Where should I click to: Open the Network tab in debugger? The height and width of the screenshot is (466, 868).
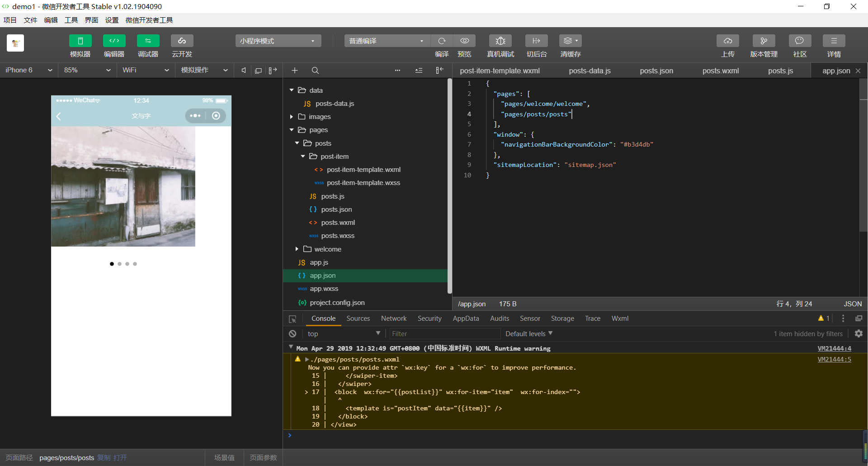[393, 319]
